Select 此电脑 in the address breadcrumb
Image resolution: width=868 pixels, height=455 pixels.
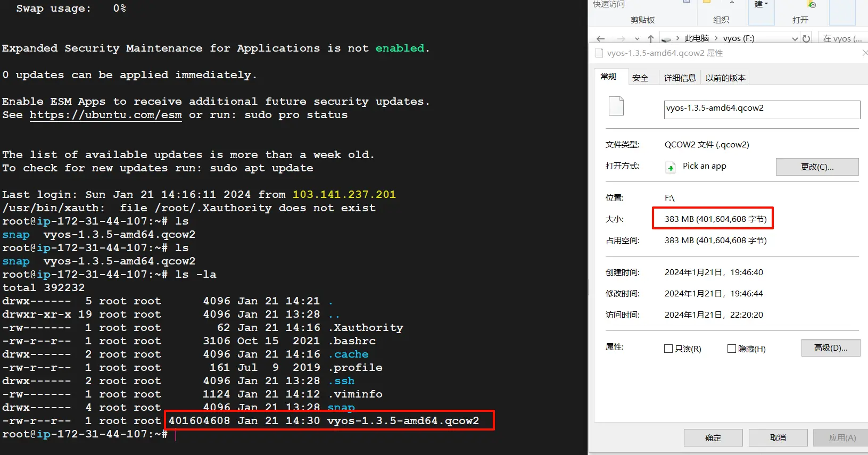[x=697, y=38]
